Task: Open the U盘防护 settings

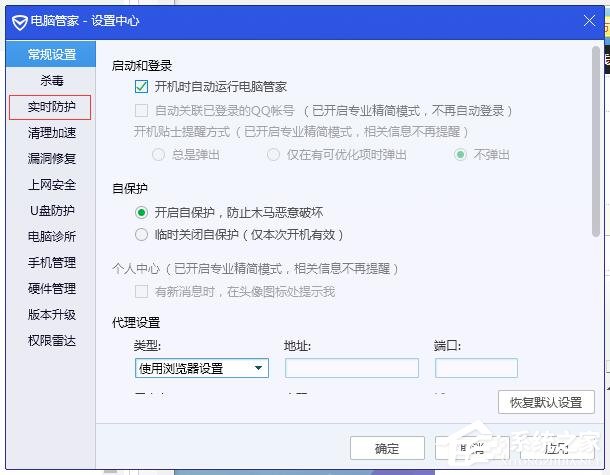Action: [x=51, y=210]
